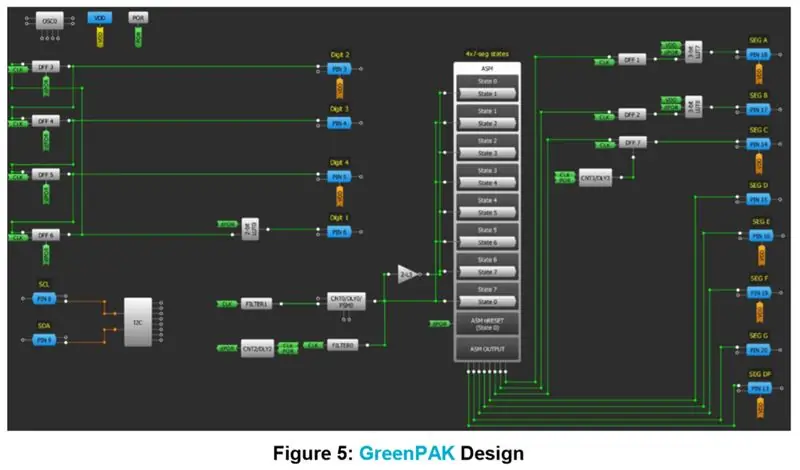Image resolution: width=800 pixels, height=470 pixels.
Task: Select the SEG B pin block
Action: 759,110
